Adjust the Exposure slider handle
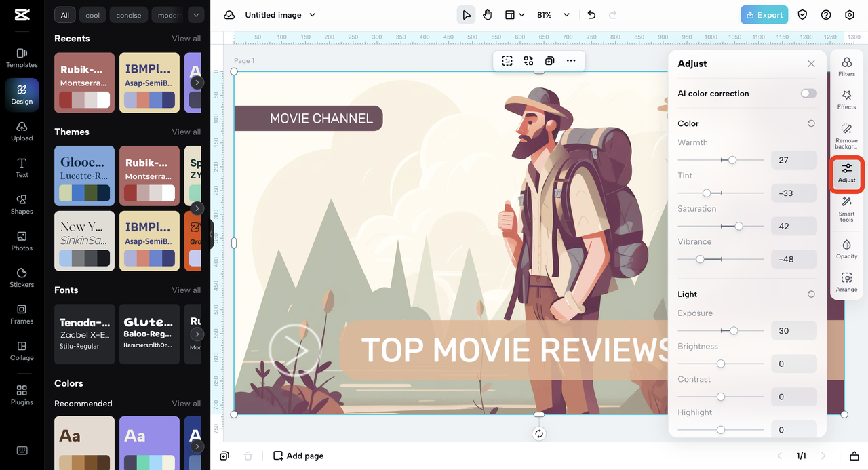868x470 pixels. point(734,330)
